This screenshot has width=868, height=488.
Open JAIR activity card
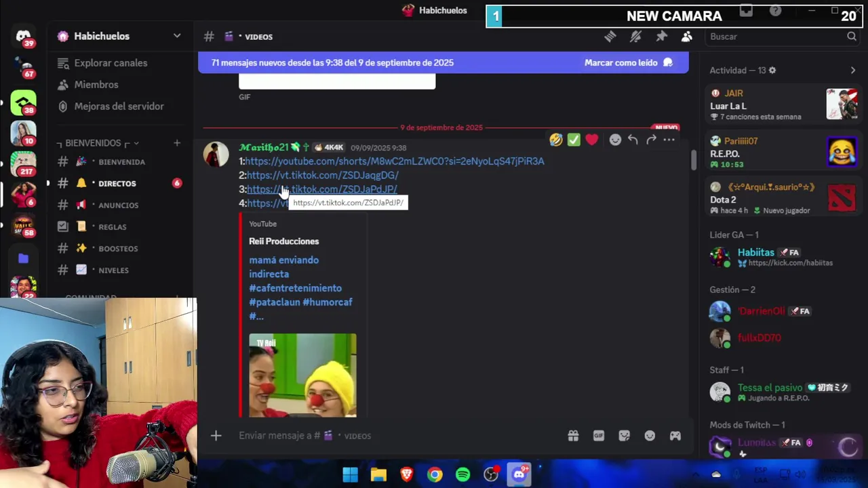pyautogui.click(x=783, y=104)
